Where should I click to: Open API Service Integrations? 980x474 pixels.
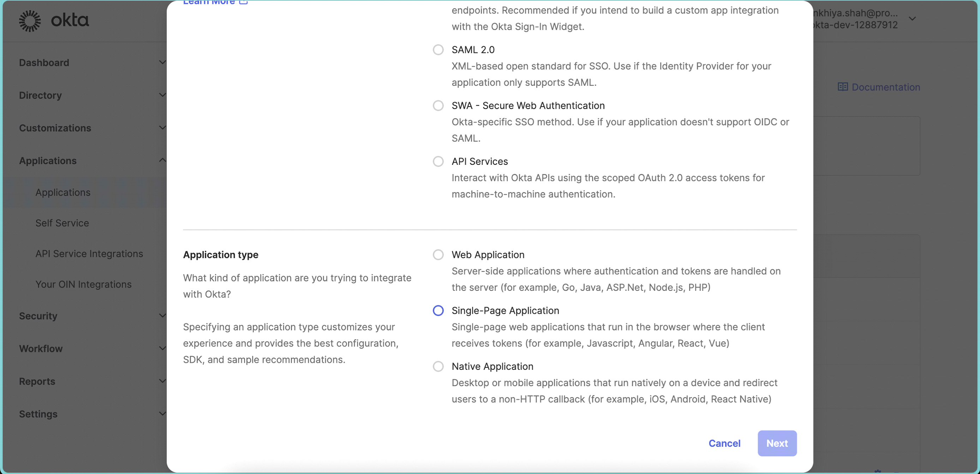point(89,253)
